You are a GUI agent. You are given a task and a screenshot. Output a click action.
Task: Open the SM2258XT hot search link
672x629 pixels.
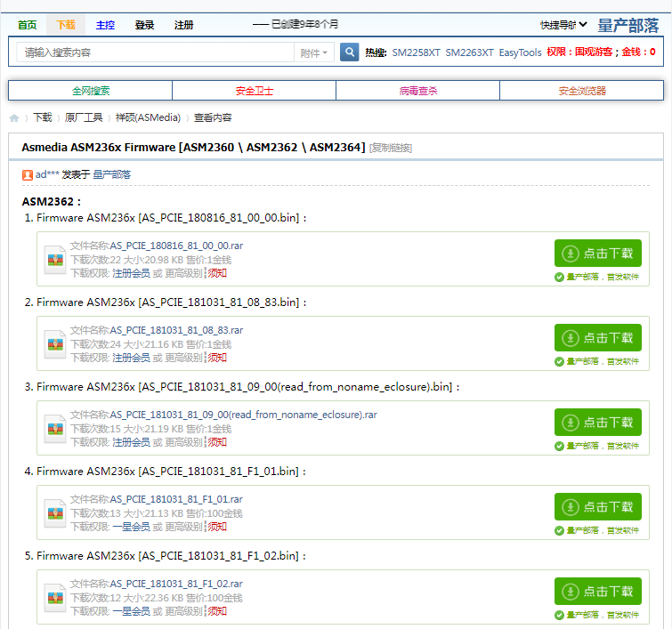[x=416, y=52]
